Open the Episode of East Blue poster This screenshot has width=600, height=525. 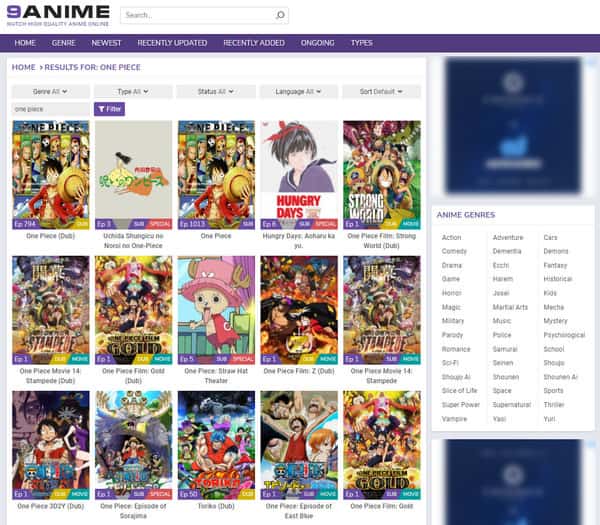point(299,445)
